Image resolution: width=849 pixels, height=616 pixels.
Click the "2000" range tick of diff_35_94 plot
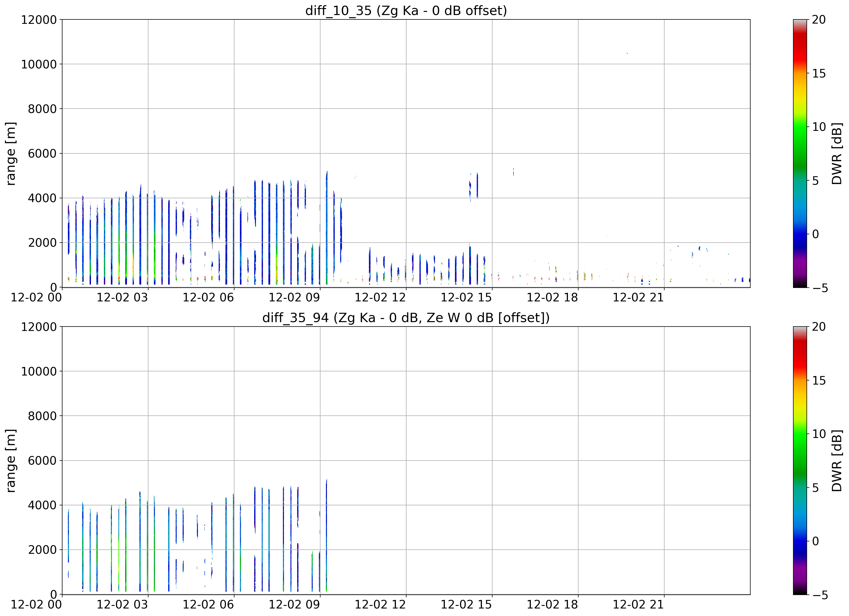click(42, 550)
